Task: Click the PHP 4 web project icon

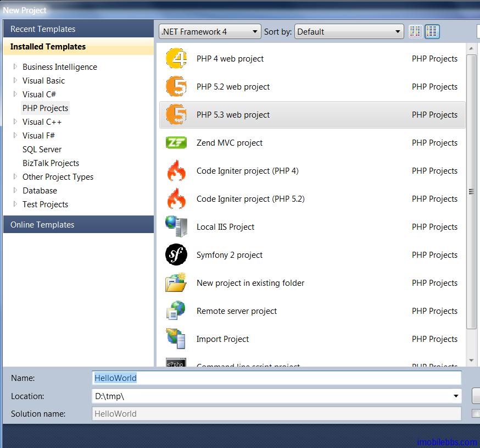Action: pos(176,59)
